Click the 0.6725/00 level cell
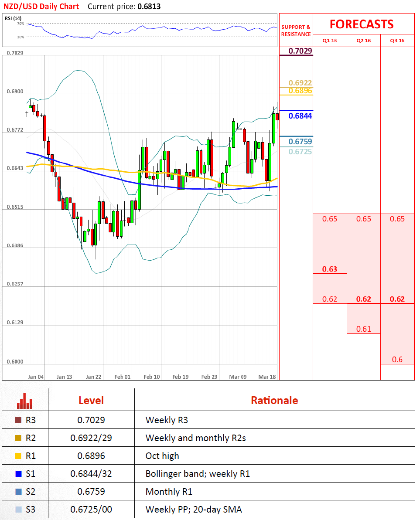The height and width of the screenshot is (520, 420). (x=91, y=510)
